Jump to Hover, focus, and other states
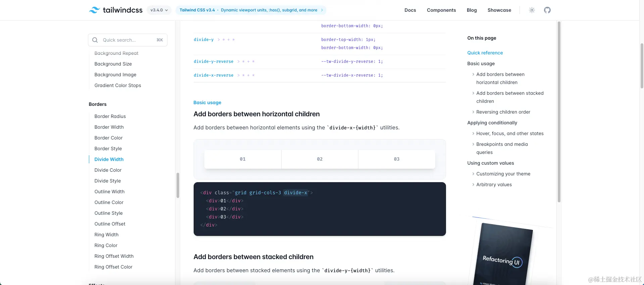 pyautogui.click(x=510, y=133)
